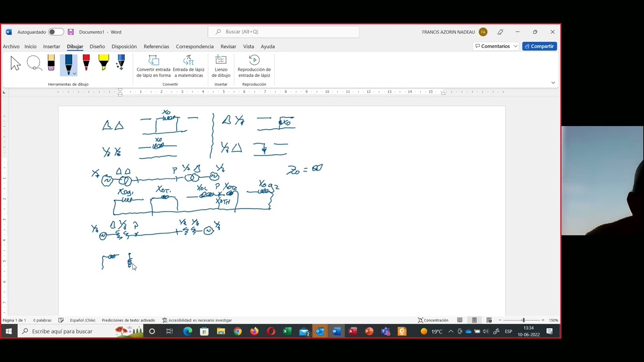
Task: Open Task View in the taskbar
Action: click(170, 331)
